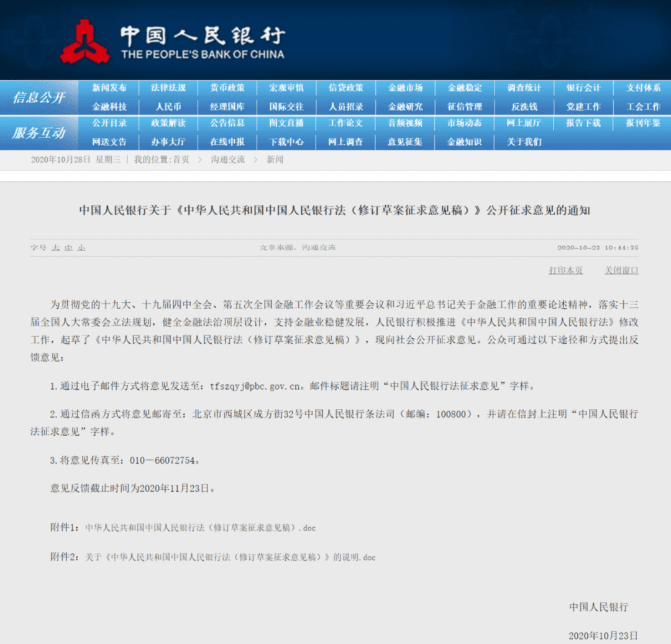
Task: Set font size to 中
Action: tap(68, 247)
